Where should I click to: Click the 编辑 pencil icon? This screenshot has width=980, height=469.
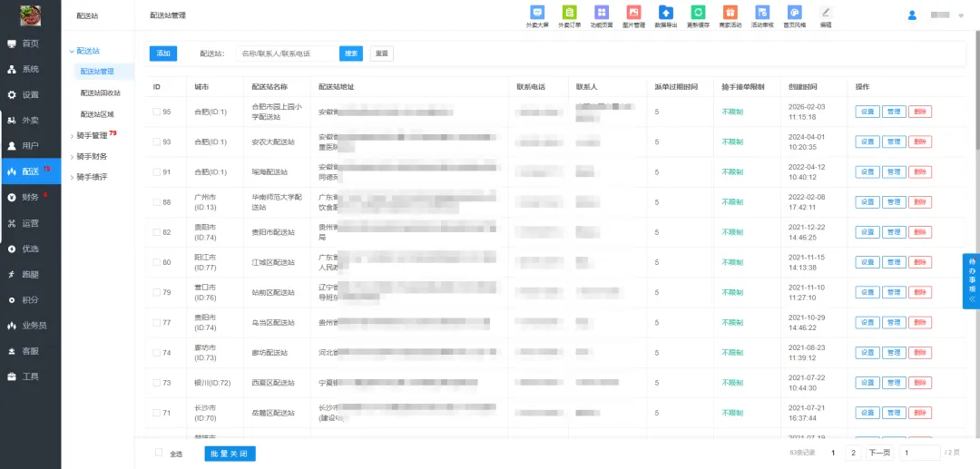825,13
